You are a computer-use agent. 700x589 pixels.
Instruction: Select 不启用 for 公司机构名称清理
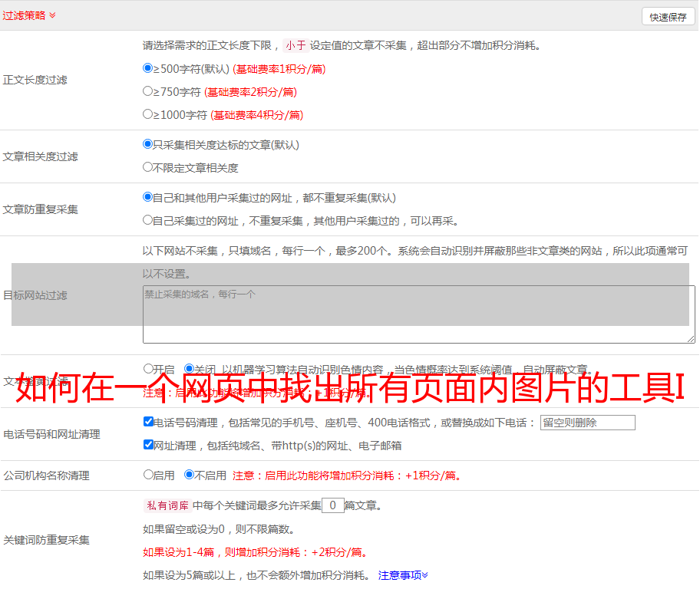pos(189,475)
